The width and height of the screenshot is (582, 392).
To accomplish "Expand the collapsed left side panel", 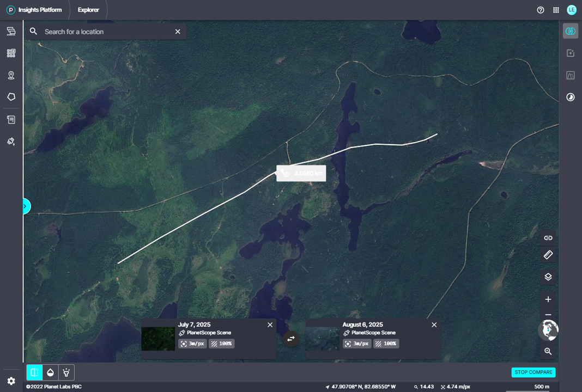I will pos(26,206).
